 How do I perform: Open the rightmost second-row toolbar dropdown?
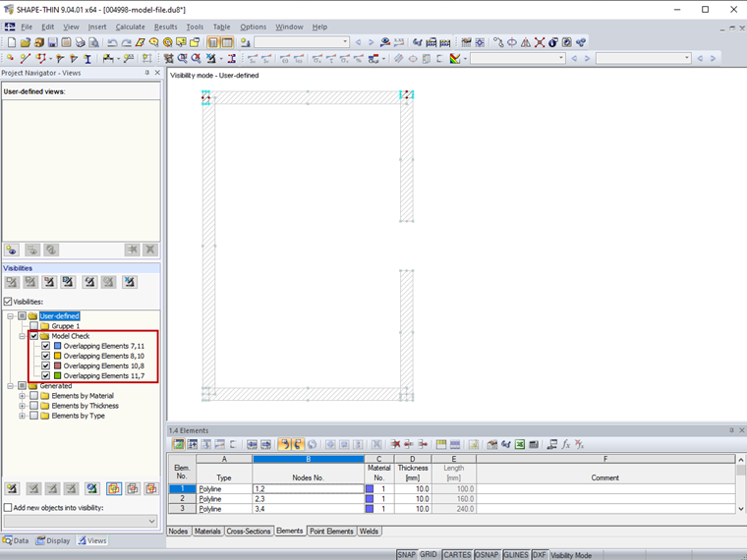[686, 58]
